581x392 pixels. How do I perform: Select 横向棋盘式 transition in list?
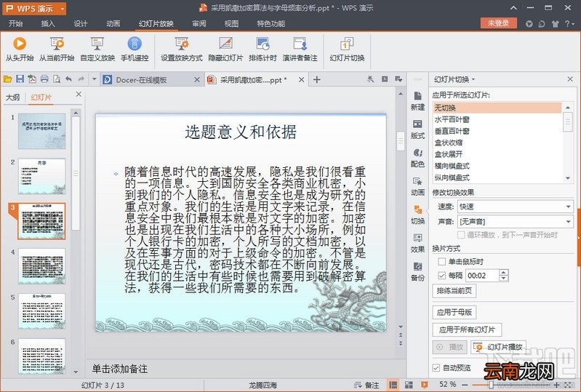497,166
